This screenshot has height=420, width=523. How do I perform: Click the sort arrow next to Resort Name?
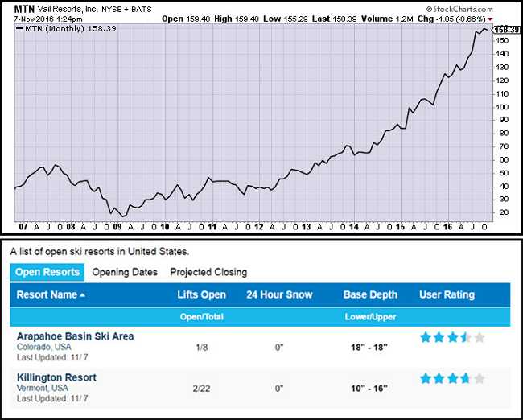[82, 295]
